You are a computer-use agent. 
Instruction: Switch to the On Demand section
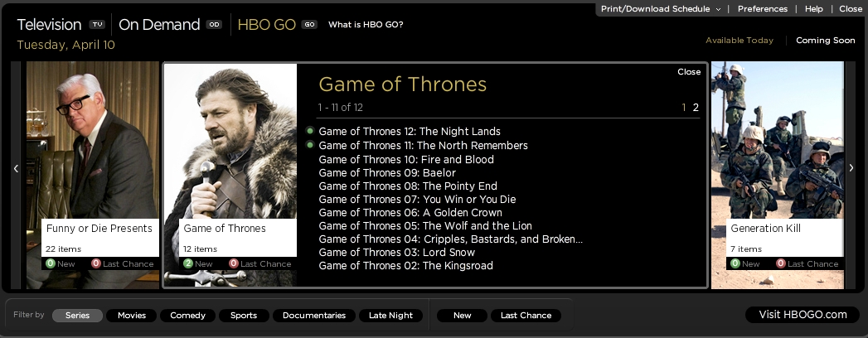(159, 24)
